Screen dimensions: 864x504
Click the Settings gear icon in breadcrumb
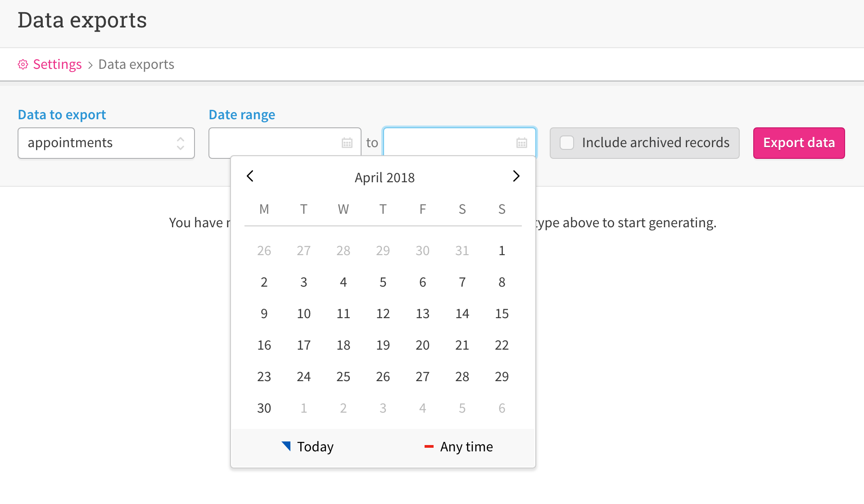pos(23,64)
